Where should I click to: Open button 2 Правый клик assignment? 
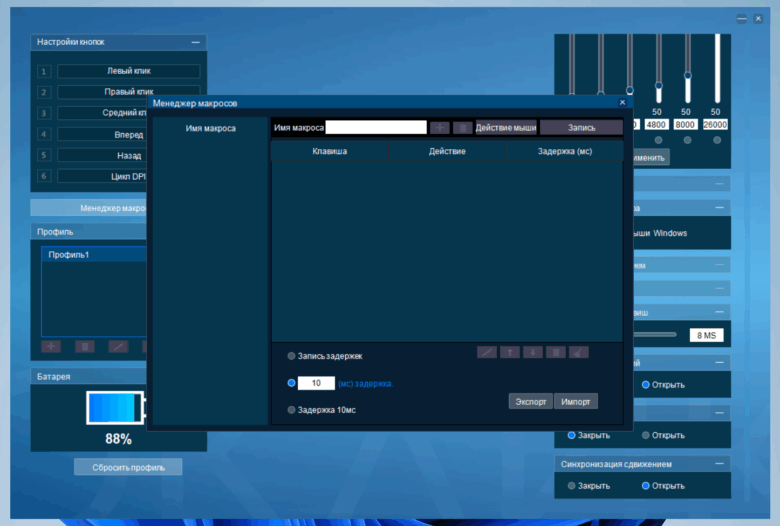pyautogui.click(x=129, y=92)
